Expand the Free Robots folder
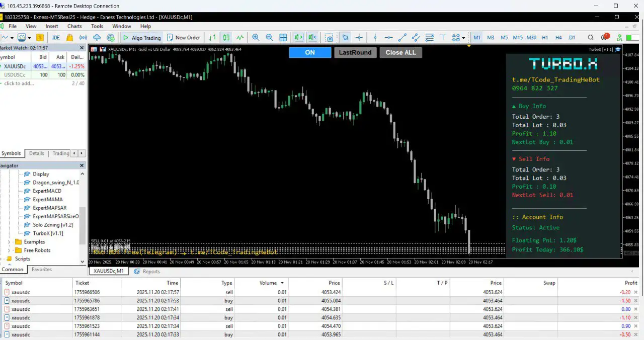This screenshot has height=340, width=644. 9,250
